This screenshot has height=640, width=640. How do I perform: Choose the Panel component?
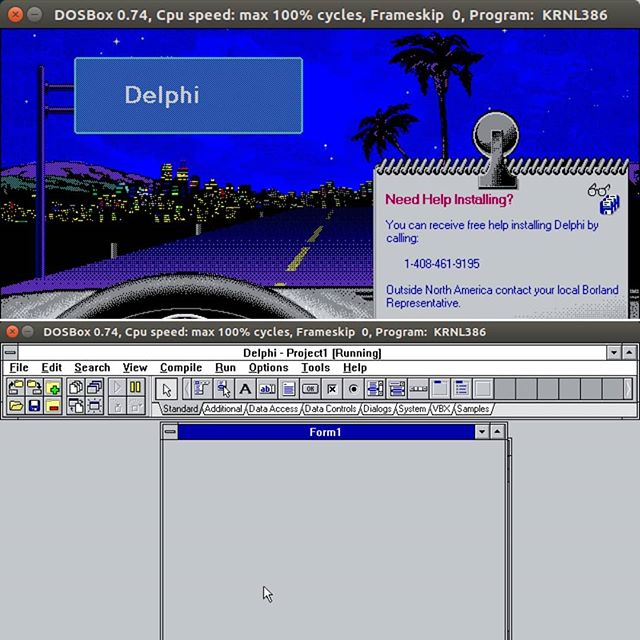point(483,389)
